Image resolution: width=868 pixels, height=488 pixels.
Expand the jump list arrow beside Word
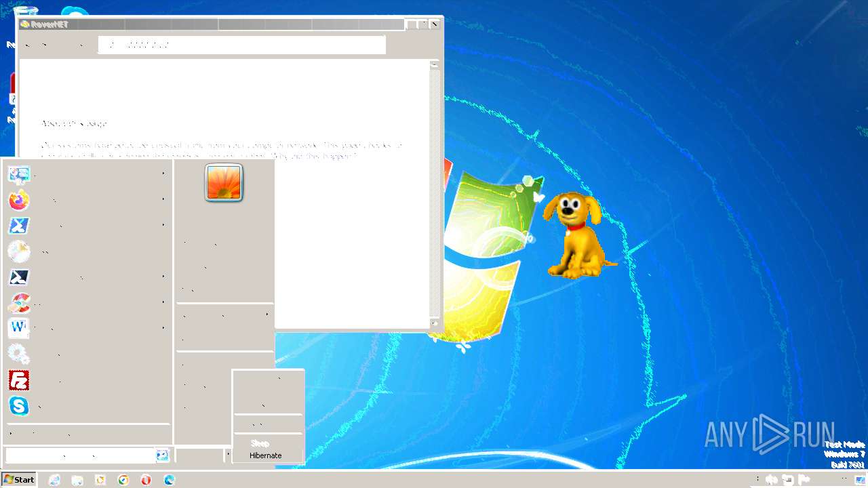pyautogui.click(x=163, y=327)
